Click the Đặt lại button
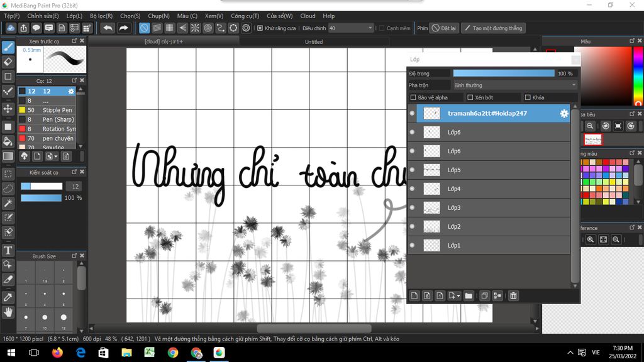This screenshot has width=644, height=362. [x=444, y=28]
